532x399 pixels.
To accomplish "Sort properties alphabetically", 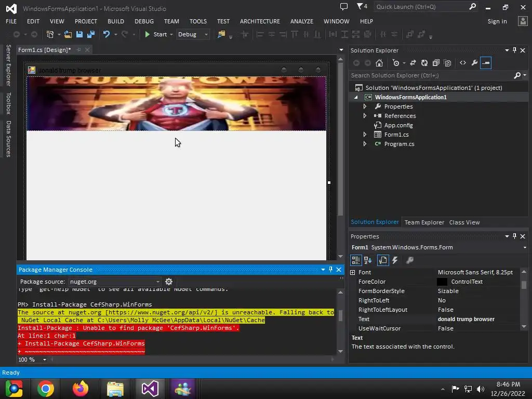I will 368,260.
